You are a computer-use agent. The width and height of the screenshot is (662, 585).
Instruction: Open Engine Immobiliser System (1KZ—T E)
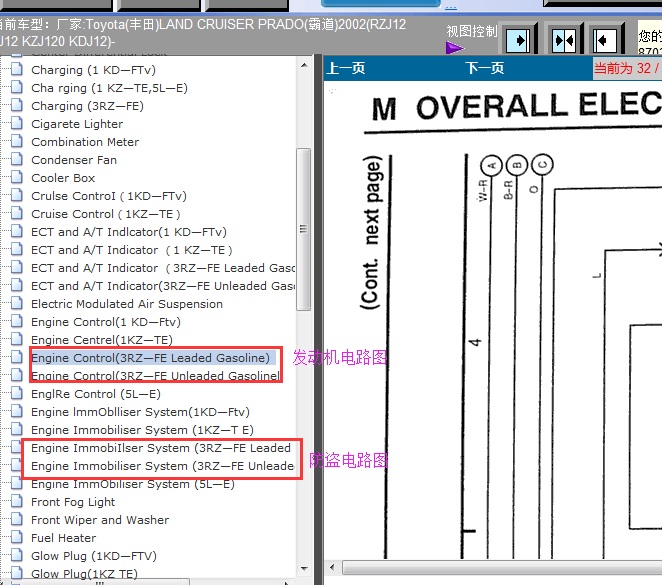[x=142, y=430]
